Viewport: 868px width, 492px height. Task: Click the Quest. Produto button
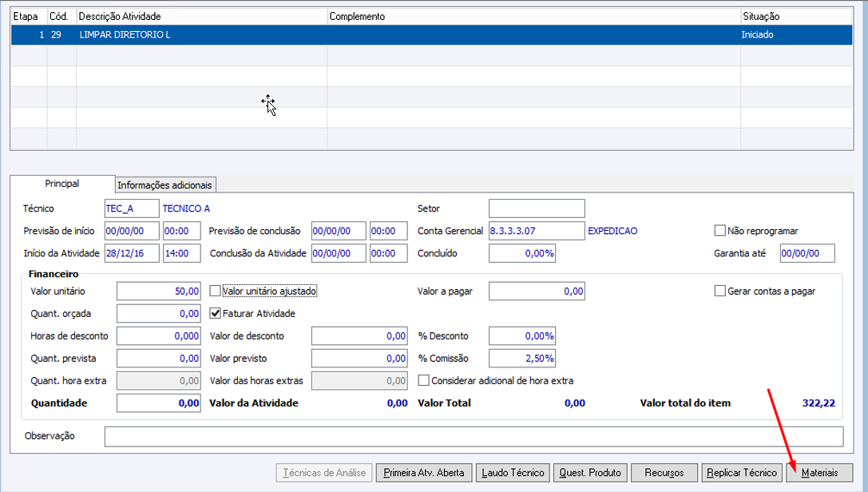tap(592, 473)
